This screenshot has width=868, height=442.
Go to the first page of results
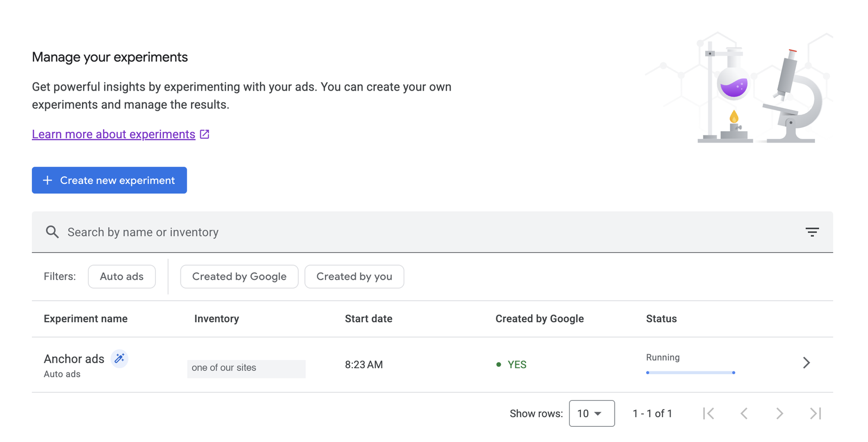point(709,413)
